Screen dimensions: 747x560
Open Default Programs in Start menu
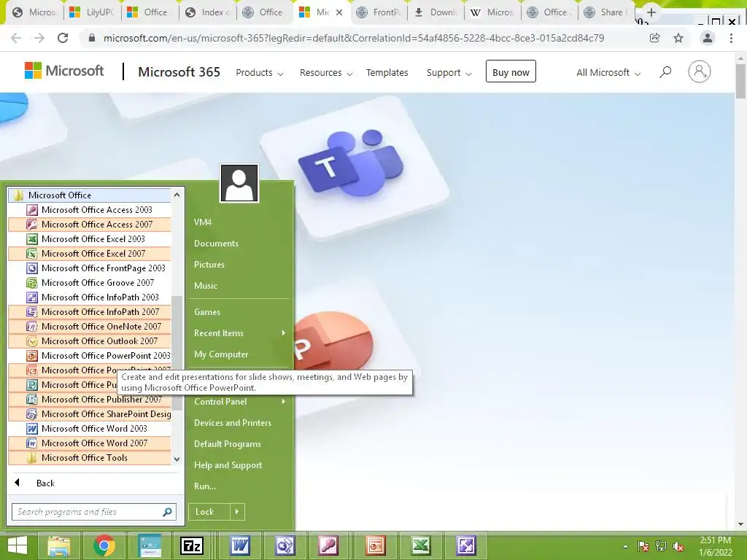point(228,444)
